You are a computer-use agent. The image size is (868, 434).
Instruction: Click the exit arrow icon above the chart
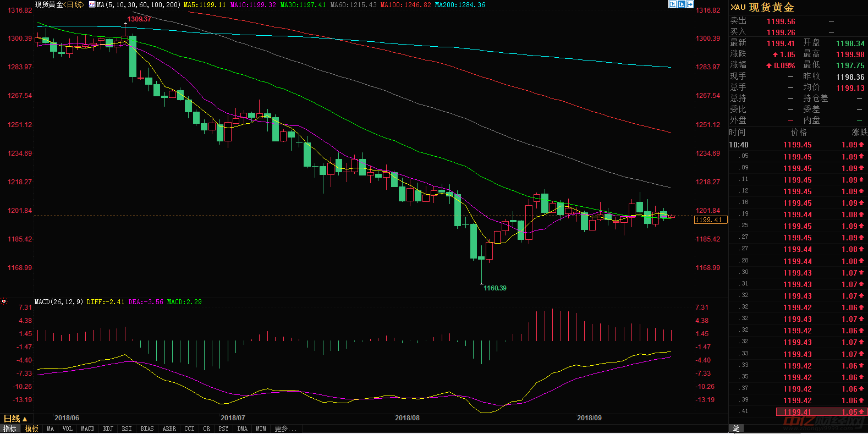click(x=690, y=4)
